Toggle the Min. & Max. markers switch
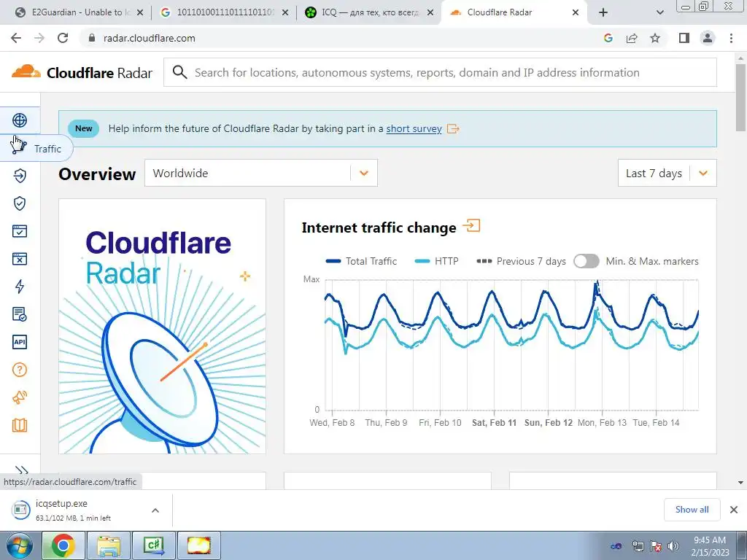This screenshot has width=747, height=560. pos(586,261)
